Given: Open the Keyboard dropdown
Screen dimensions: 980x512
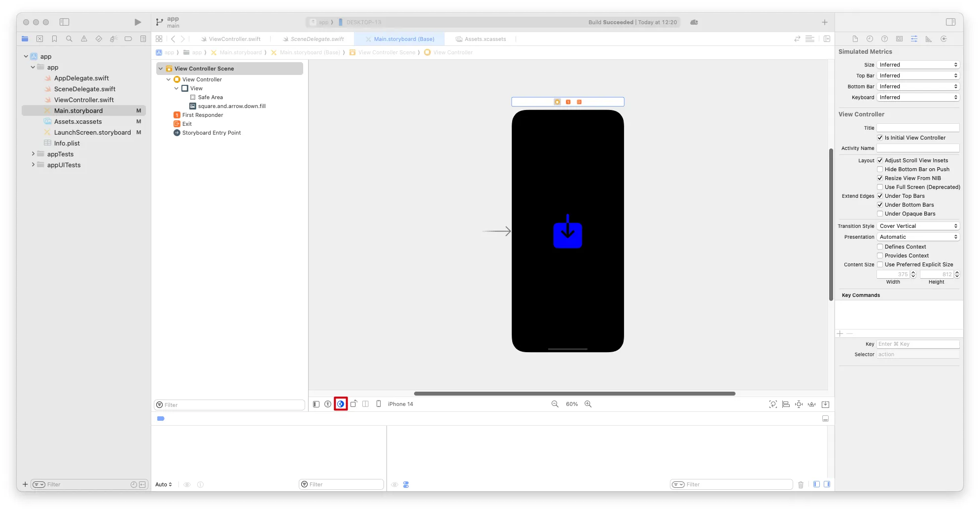Looking at the screenshot, I should [x=918, y=97].
